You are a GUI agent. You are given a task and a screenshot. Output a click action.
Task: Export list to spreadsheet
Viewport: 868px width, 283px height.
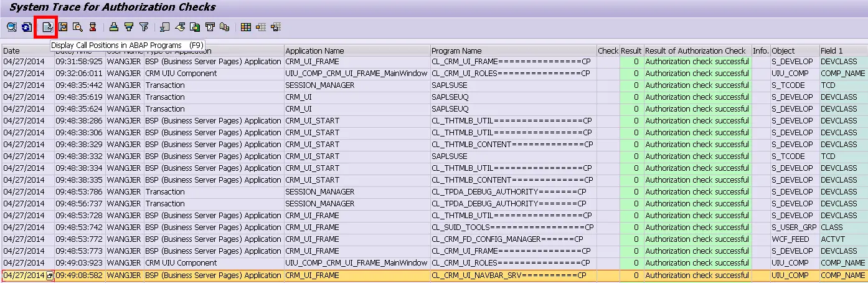tap(164, 27)
